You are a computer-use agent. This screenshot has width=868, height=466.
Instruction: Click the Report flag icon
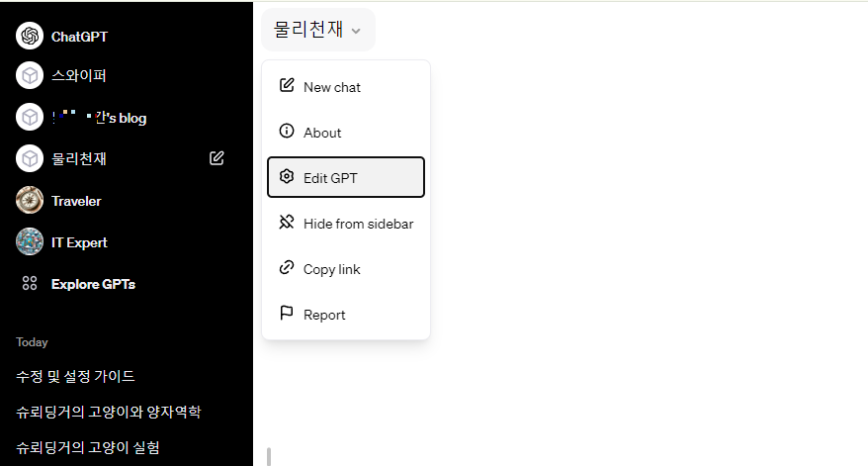pos(287,313)
